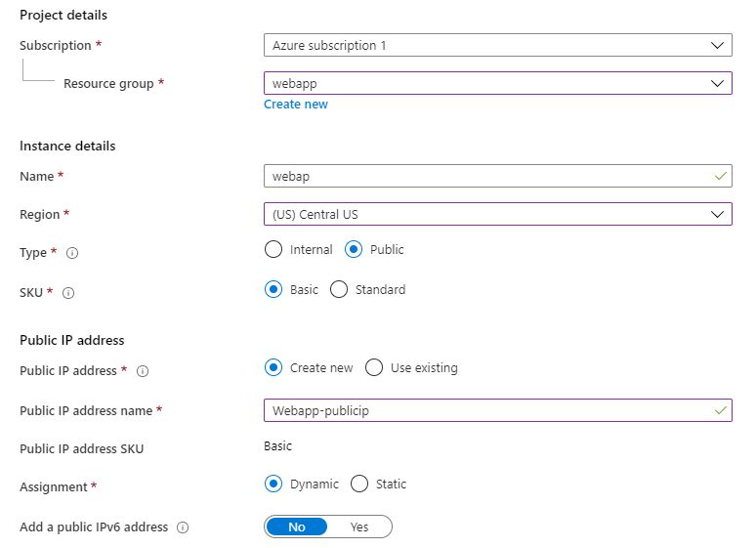Screen dimensions: 756x548
Task: Expand the Resource group dropdown
Action: click(497, 83)
